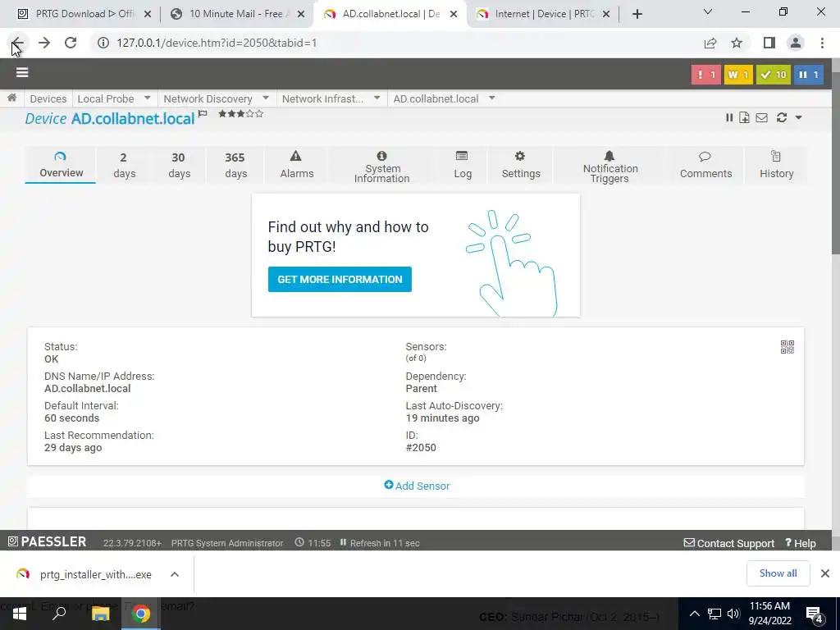The width and height of the screenshot is (840, 630).
Task: Click the Add Sensor link
Action: click(417, 486)
